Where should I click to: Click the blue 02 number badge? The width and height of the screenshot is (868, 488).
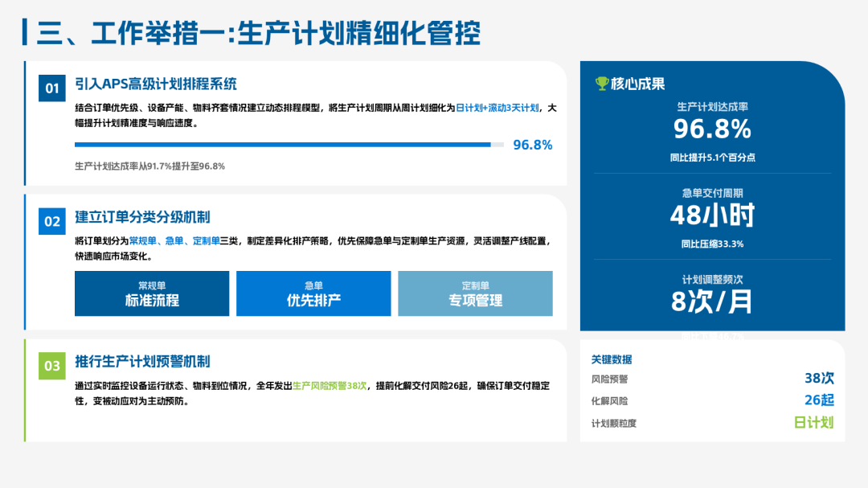click(x=52, y=220)
